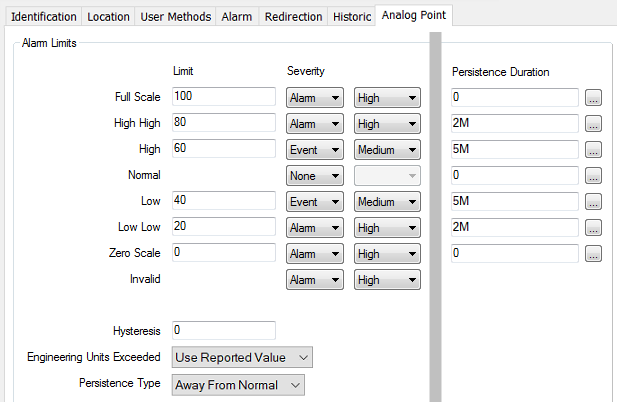
Task: Open High High priority dropdown
Action: click(x=387, y=124)
